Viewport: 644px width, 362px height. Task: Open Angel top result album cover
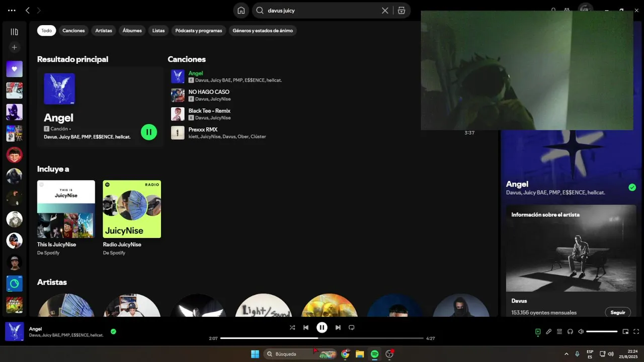click(x=59, y=89)
